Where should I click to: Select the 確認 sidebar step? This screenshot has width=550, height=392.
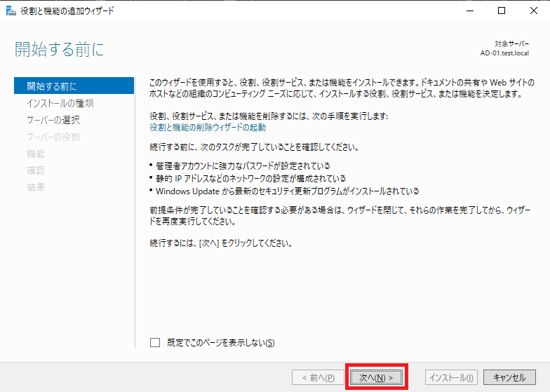click(x=36, y=170)
